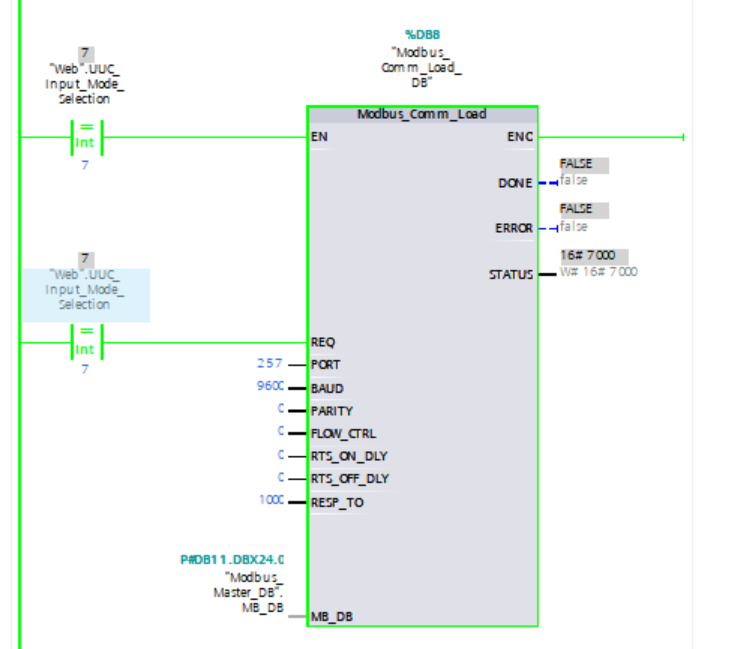Click the BAUD input value 9600
Viewport: 739px width, 649px height.
(270, 386)
